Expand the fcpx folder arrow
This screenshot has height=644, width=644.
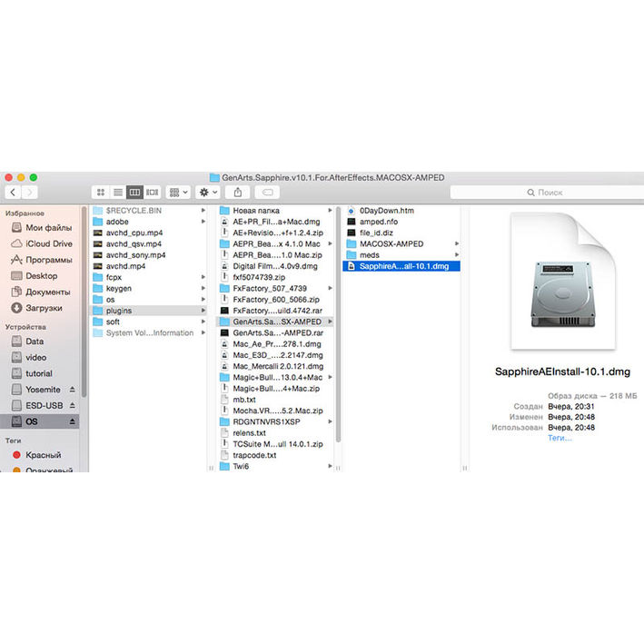point(203,277)
